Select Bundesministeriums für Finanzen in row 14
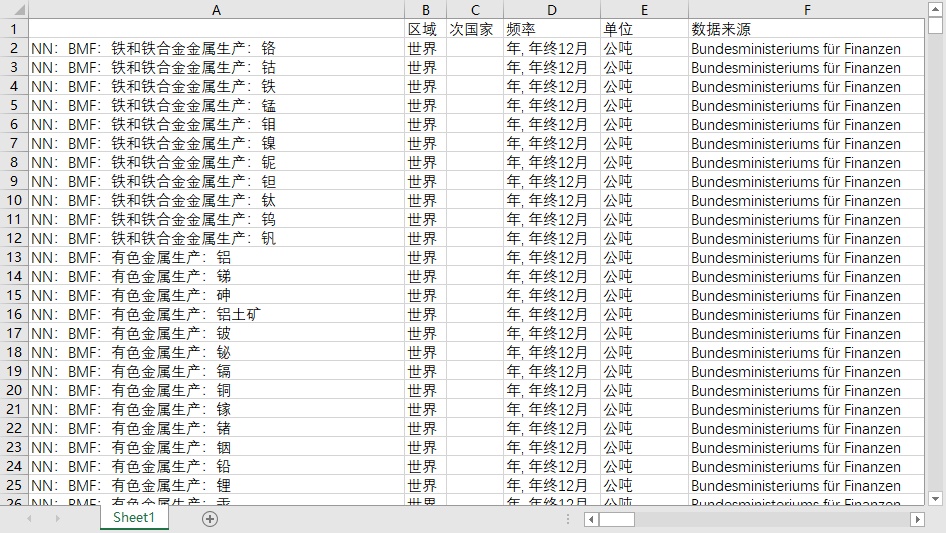The height and width of the screenshot is (533, 946). pyautogui.click(x=807, y=276)
